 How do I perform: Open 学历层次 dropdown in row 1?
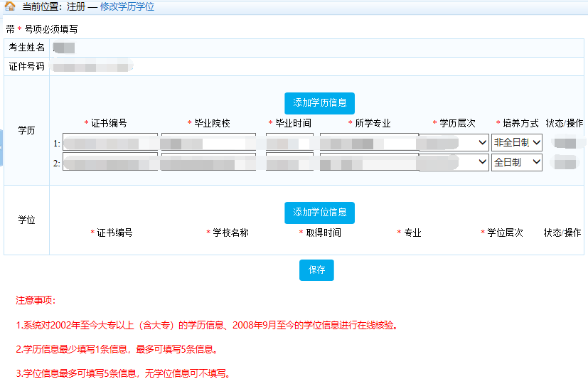[x=454, y=142]
